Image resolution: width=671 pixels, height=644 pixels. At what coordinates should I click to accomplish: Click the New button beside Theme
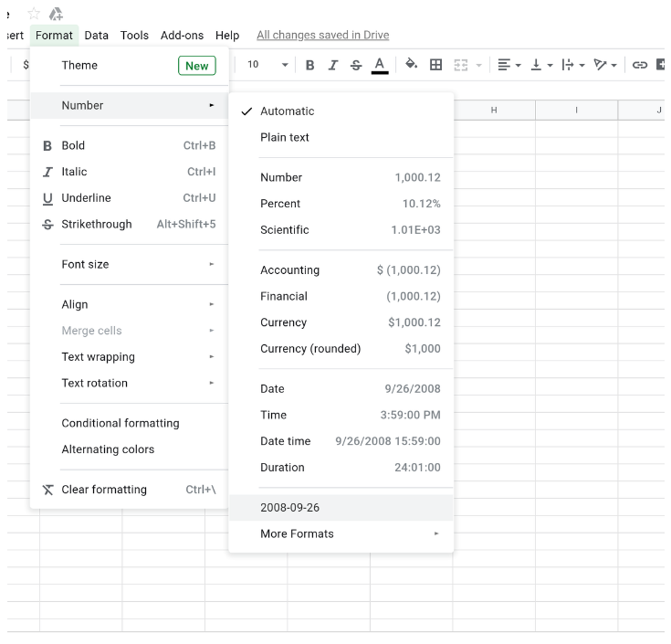[x=197, y=66]
